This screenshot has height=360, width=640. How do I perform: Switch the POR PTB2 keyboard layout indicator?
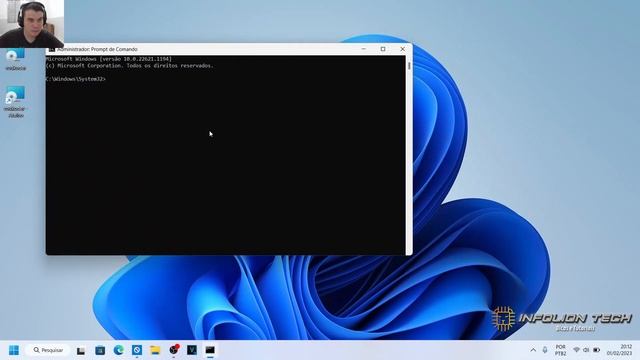pos(560,350)
